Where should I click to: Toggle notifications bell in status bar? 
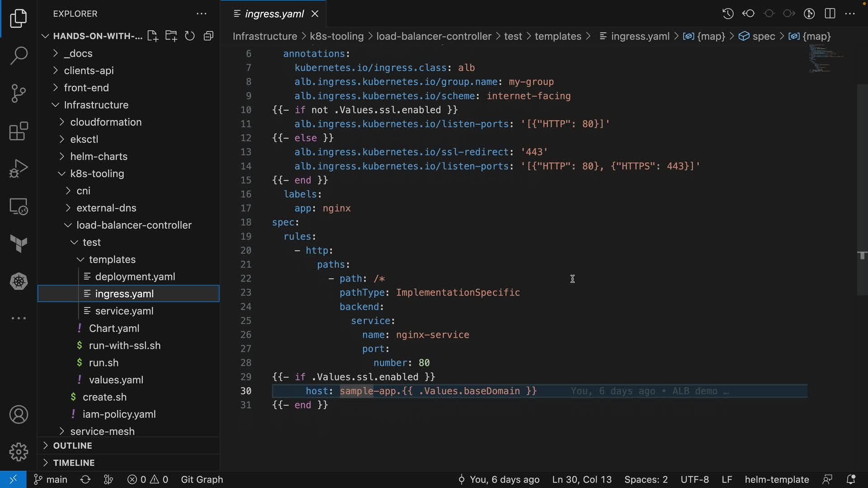[851, 479]
